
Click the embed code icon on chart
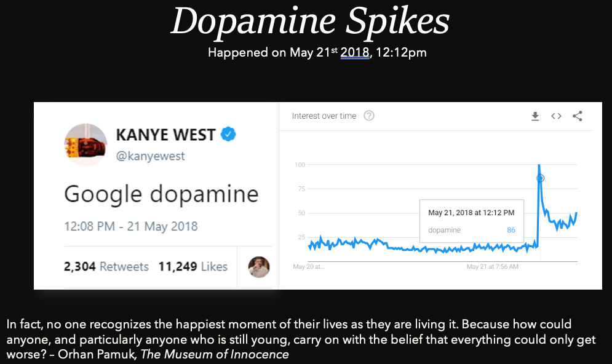click(556, 116)
